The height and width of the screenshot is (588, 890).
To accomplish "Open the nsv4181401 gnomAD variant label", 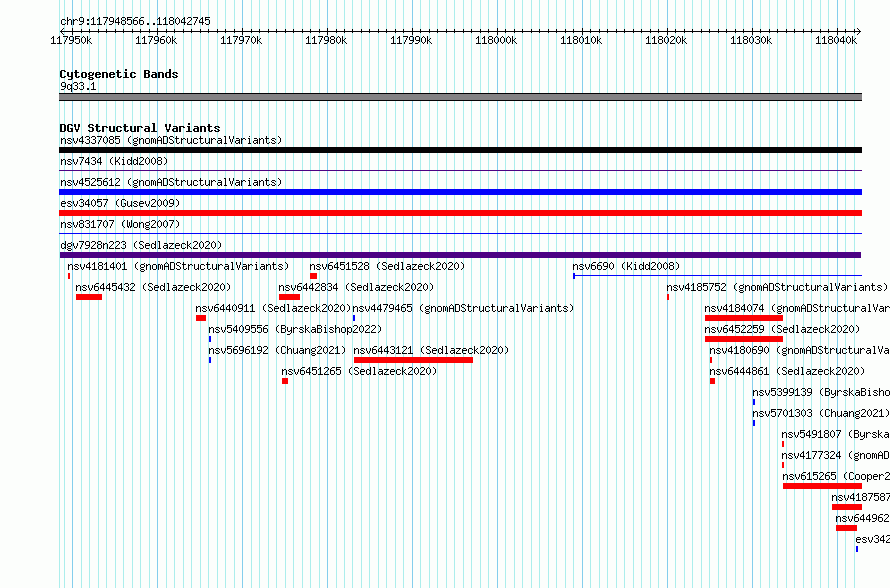I will [x=178, y=266].
